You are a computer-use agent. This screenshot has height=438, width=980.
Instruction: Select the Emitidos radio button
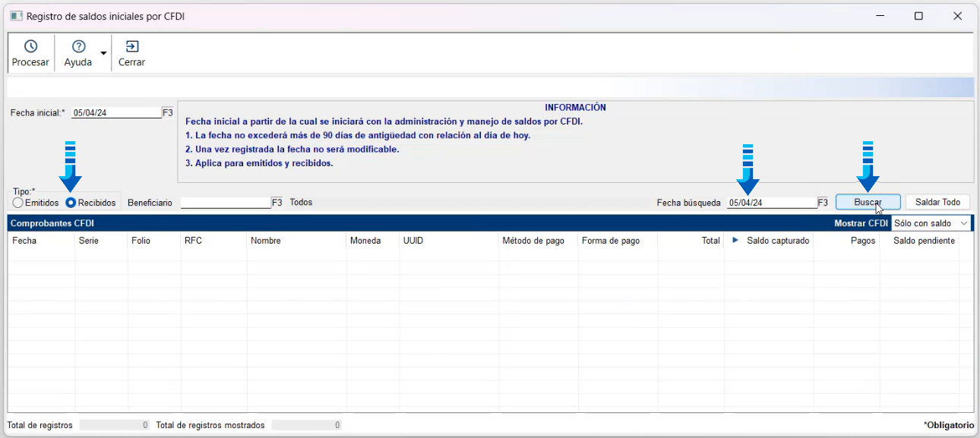click(18, 203)
